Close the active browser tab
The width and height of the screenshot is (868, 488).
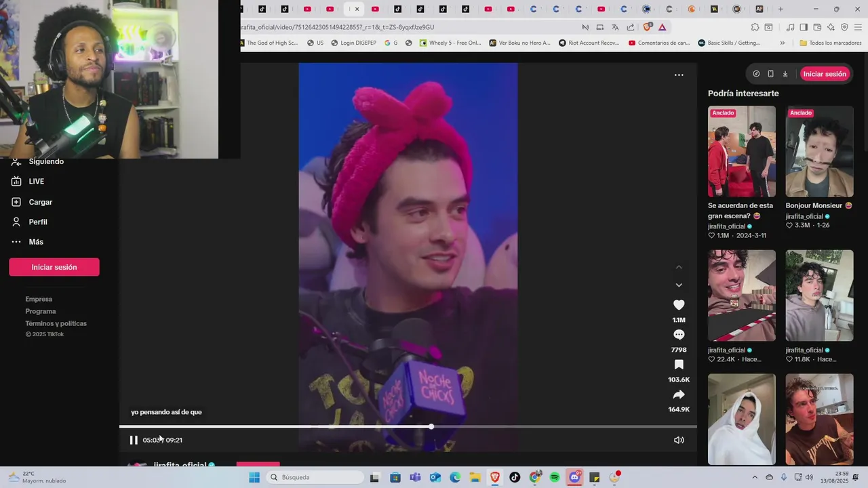357,9
